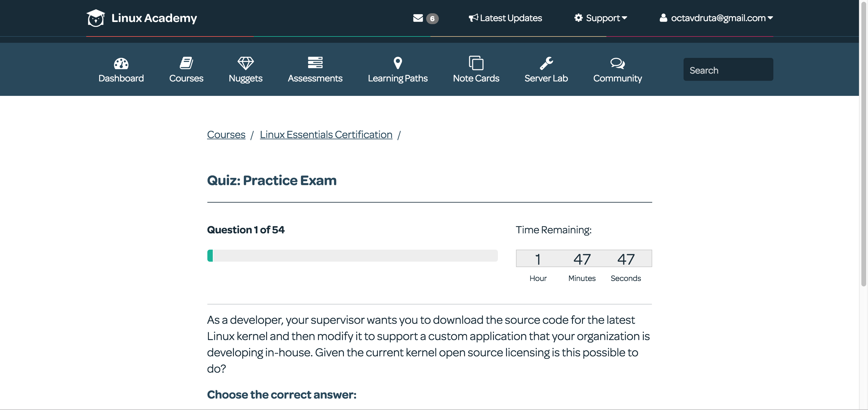This screenshot has height=410, width=868.
Task: Click the Question 1 of 54 label
Action: pos(246,230)
